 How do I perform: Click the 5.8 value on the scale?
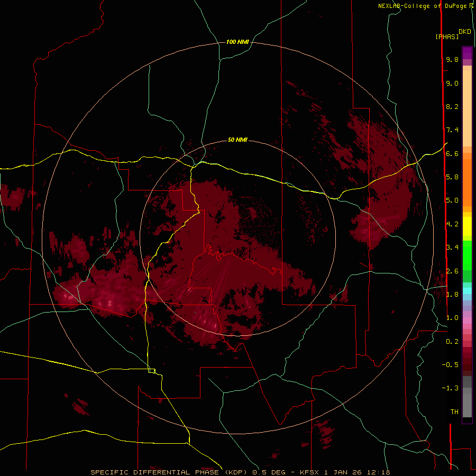[x=452, y=177]
